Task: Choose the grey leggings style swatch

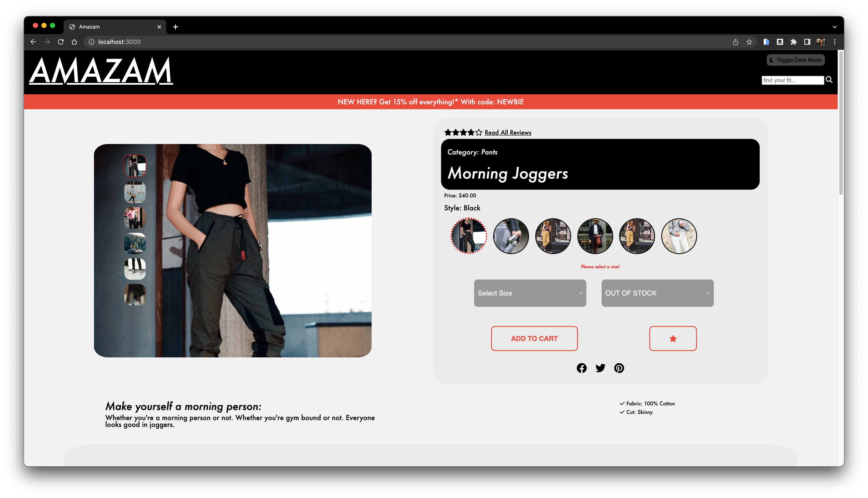Action: click(x=511, y=236)
